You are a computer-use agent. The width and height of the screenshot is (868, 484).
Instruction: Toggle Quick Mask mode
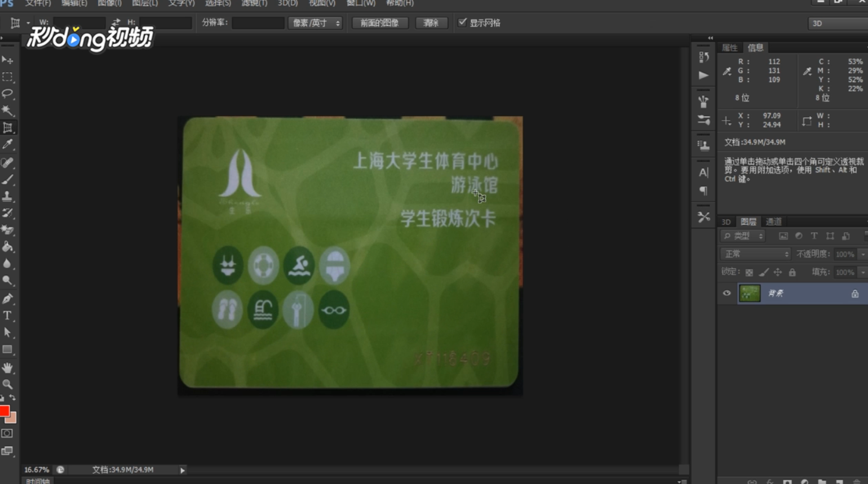pos(7,433)
